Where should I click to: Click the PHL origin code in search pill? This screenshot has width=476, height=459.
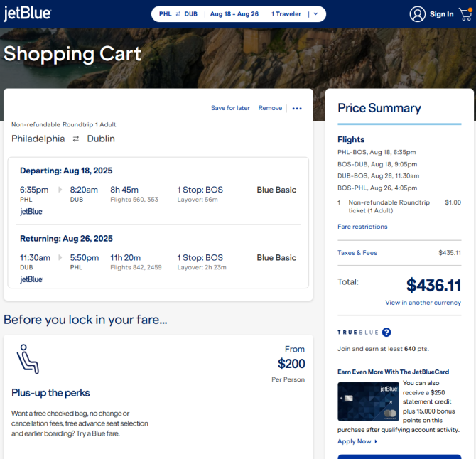pos(166,14)
